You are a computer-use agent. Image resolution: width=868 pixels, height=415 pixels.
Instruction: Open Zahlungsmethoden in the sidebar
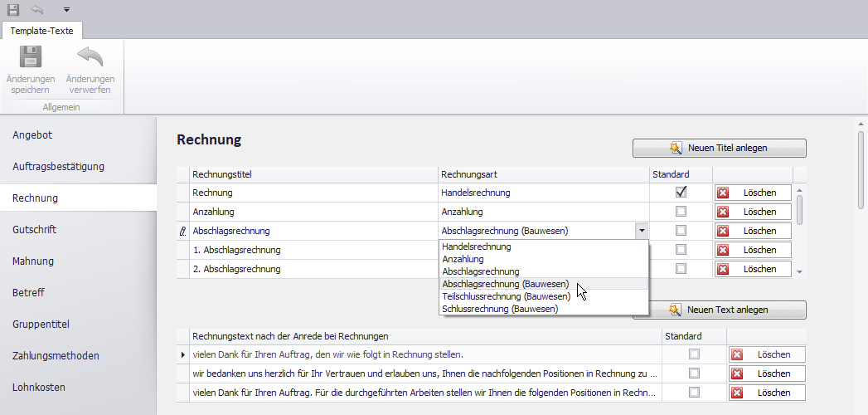tap(56, 355)
